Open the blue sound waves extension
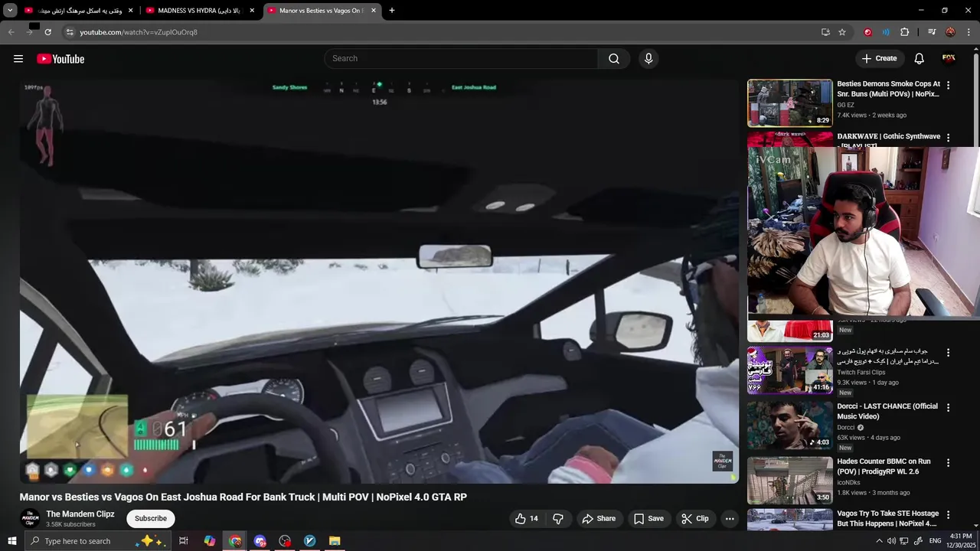The image size is (980, 551). coord(886,32)
